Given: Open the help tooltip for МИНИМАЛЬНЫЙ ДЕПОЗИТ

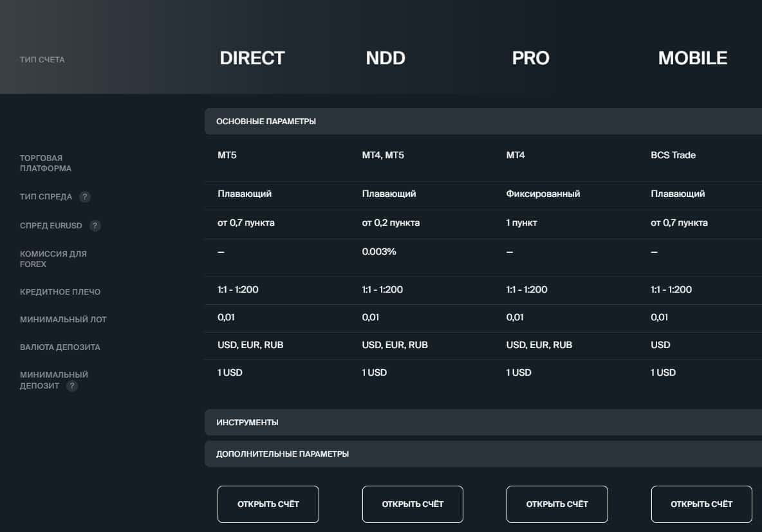Looking at the screenshot, I should [72, 386].
